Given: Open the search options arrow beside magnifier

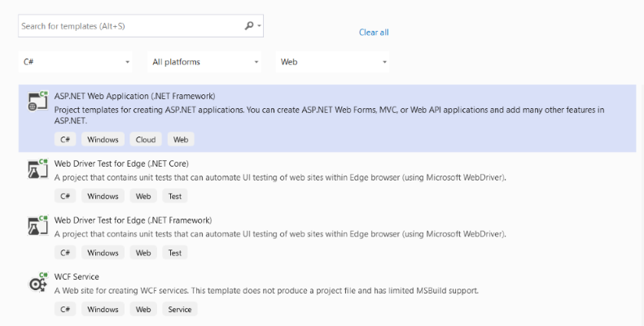Looking at the screenshot, I should pyautogui.click(x=259, y=26).
